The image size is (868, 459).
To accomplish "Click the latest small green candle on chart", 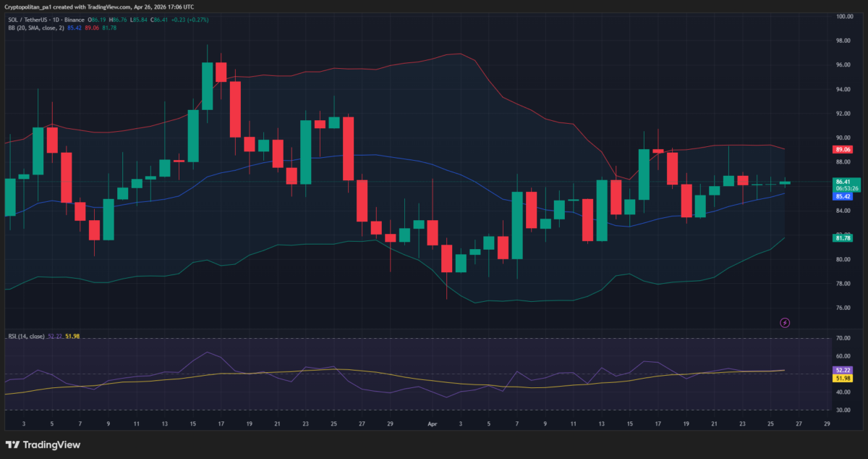I will click(785, 182).
